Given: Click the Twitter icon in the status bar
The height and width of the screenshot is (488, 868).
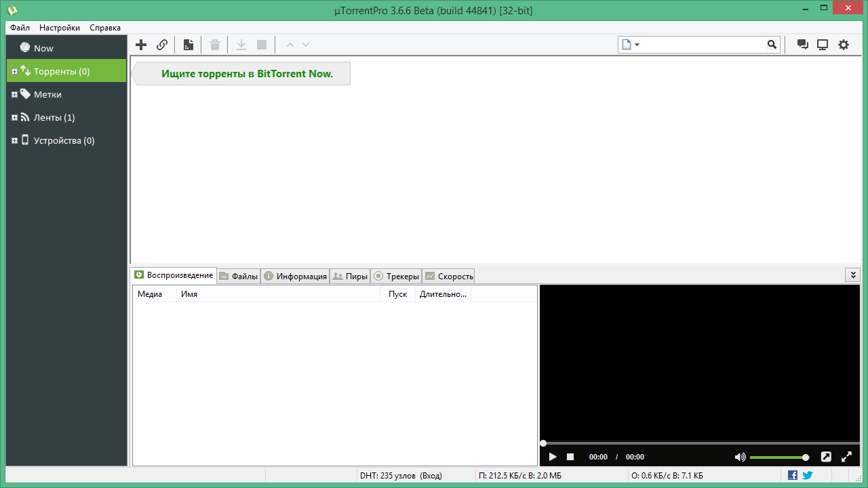Looking at the screenshot, I should click(x=807, y=475).
